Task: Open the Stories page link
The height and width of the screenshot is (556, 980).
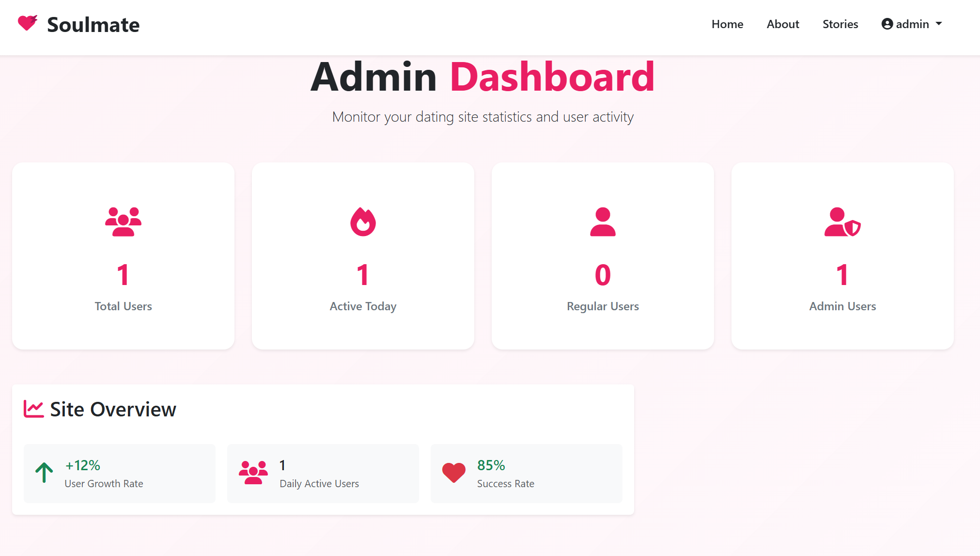Action: tap(840, 24)
